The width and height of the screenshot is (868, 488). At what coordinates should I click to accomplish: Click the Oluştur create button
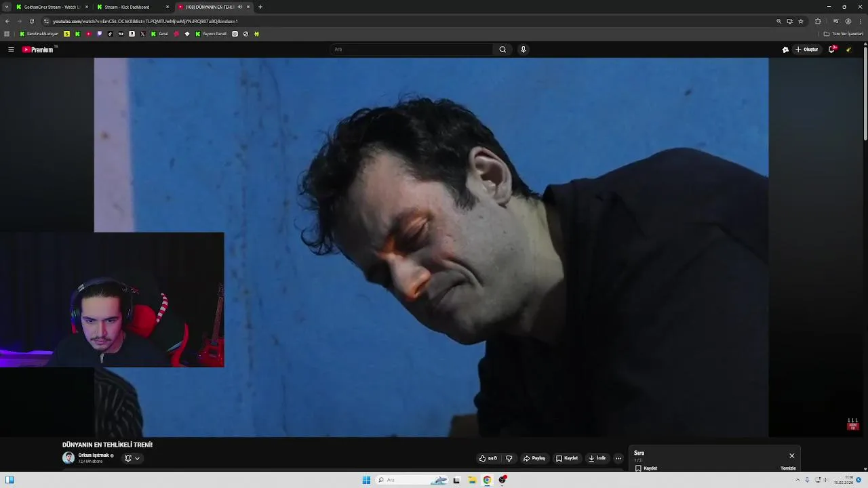pos(807,49)
